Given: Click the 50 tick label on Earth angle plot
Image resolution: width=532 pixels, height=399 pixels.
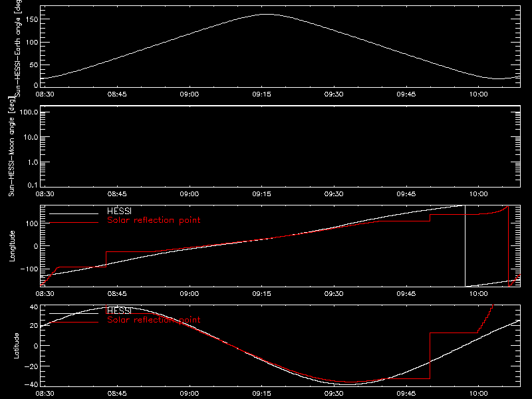Looking at the screenshot, I should click(34, 65).
